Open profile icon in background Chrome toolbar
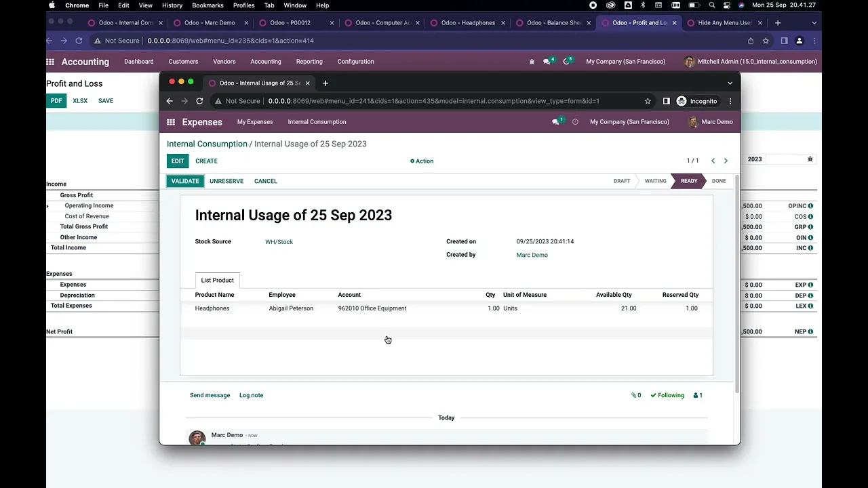 (799, 41)
